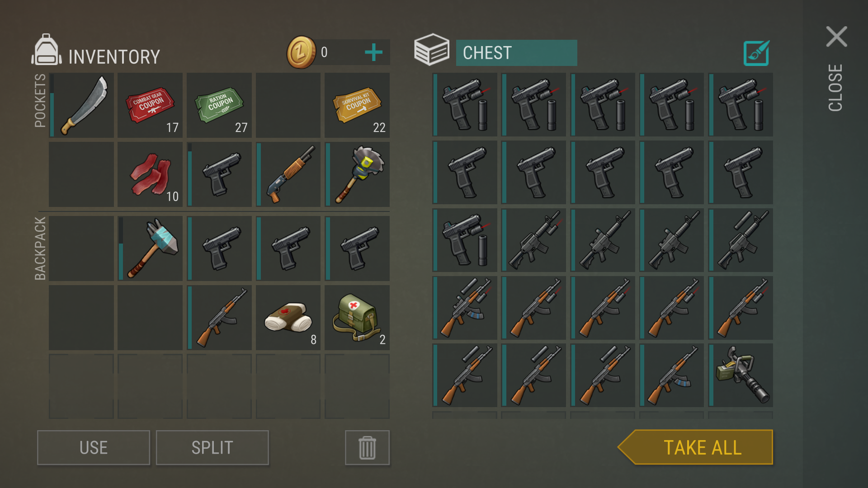Pick the crystal hammer in backpack
Image resolution: width=868 pixels, height=488 pixels.
pos(150,248)
